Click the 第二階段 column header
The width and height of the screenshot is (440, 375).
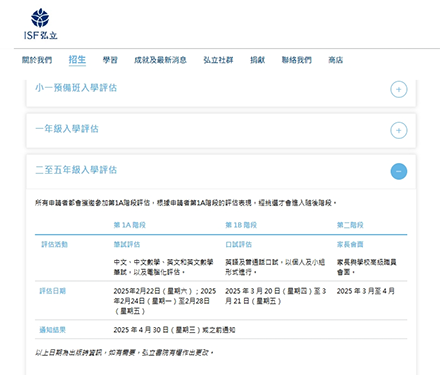350,225
